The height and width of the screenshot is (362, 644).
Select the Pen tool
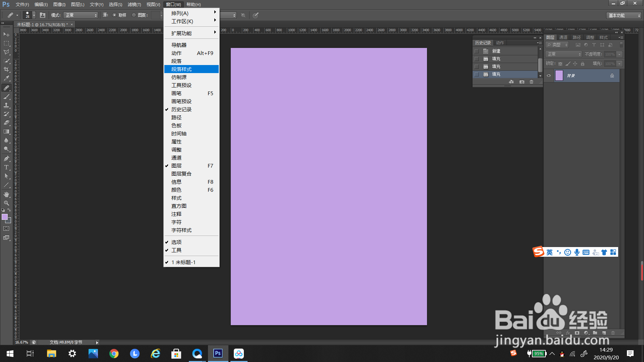tap(6, 159)
